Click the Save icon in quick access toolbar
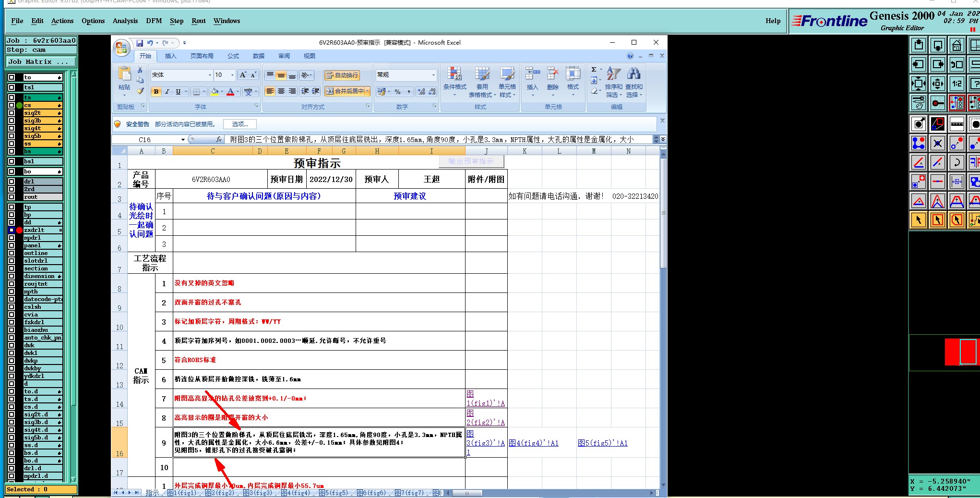Image resolution: width=980 pixels, height=498 pixels. tap(139, 43)
